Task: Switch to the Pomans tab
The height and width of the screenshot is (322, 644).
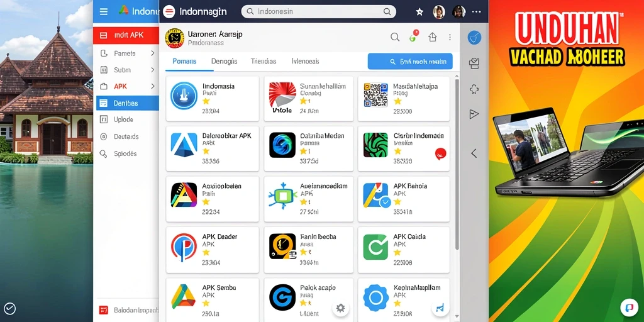Action: [184, 61]
